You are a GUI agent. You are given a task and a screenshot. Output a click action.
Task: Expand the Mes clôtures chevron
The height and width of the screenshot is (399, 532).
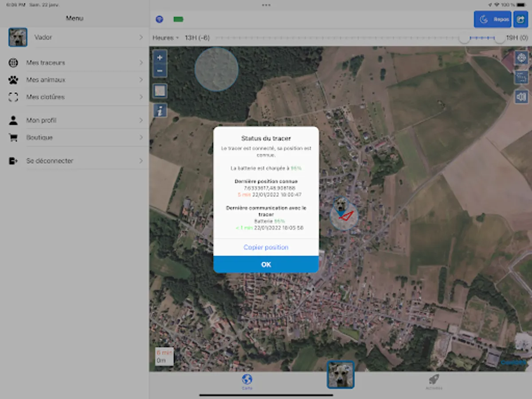141,97
